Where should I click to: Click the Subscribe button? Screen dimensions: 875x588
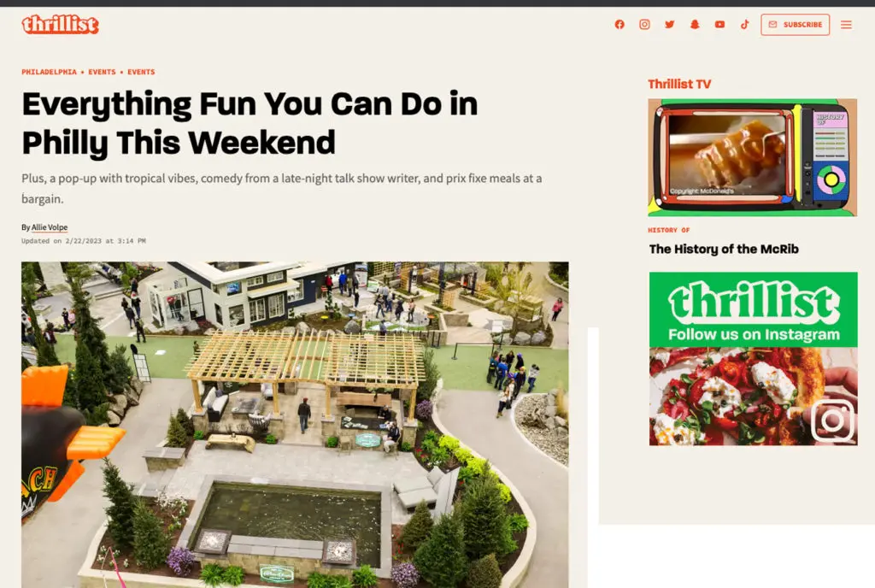[796, 25]
